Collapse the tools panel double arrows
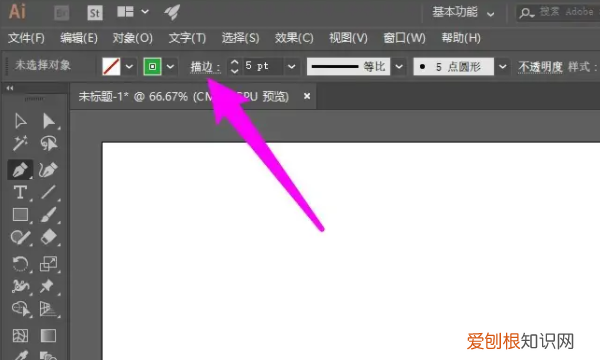Screen dimensions: 600x360 [10, 88]
